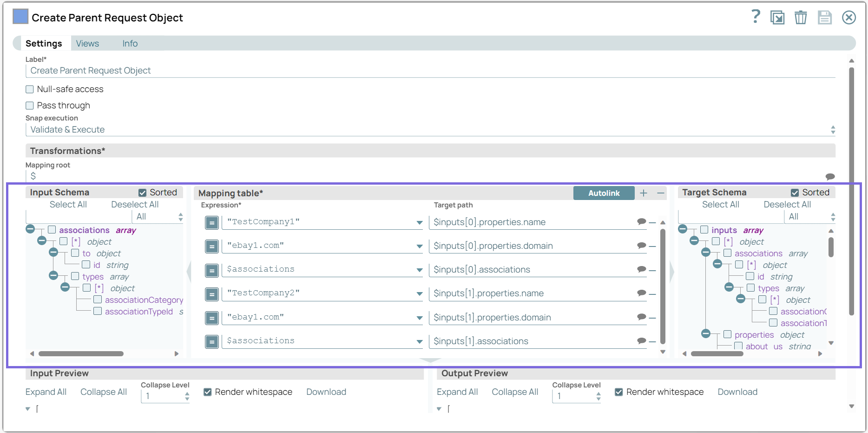
Task: Click the save disk icon in header
Action: point(825,18)
